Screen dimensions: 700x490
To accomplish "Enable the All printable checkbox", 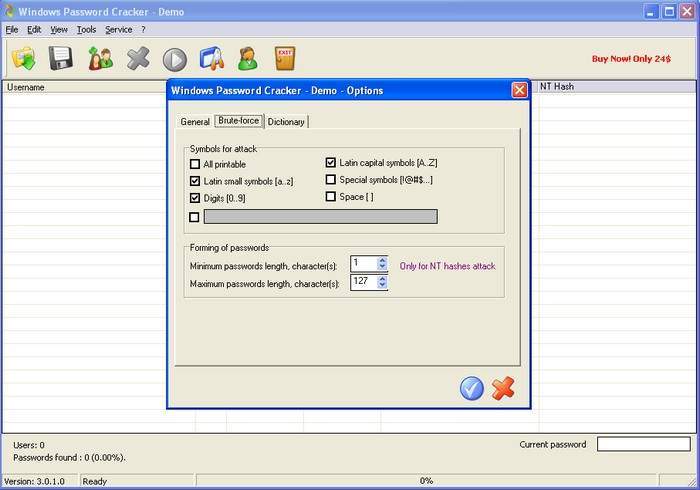I will [195, 164].
